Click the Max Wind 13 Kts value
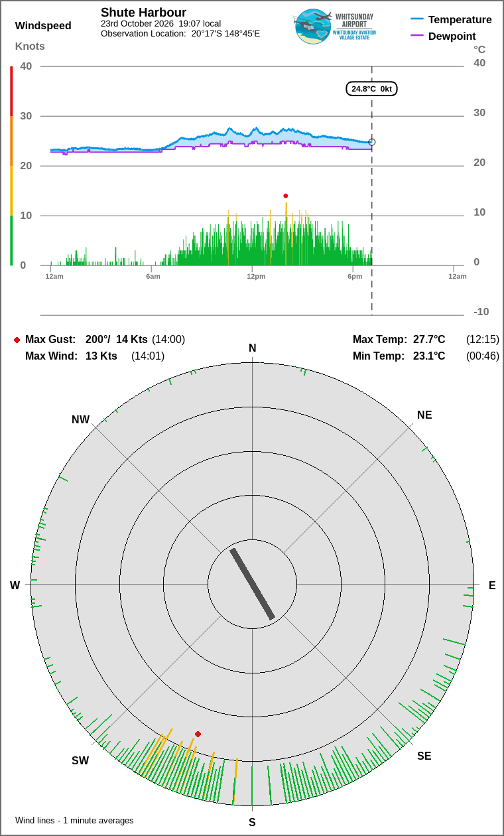The width and height of the screenshot is (504, 836). point(101,356)
